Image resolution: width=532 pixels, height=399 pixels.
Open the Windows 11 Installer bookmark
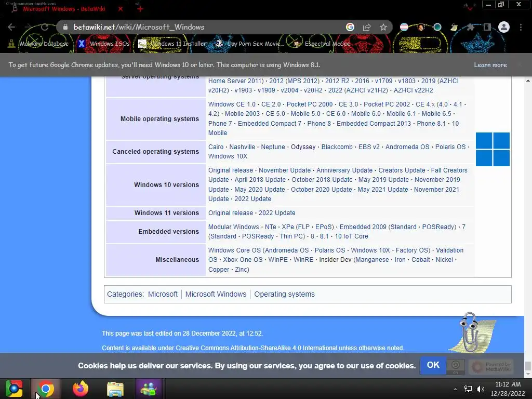[x=172, y=44]
